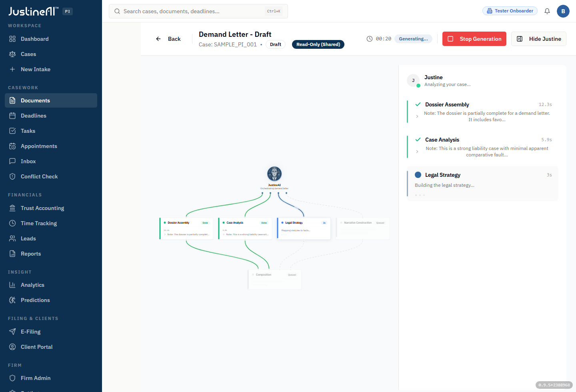Click the Cases scales icon in sidebar
The height and width of the screenshot is (392, 576).
tap(12, 54)
